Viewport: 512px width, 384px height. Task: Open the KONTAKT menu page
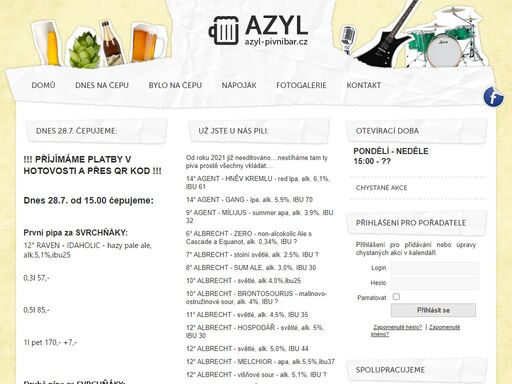point(364,85)
